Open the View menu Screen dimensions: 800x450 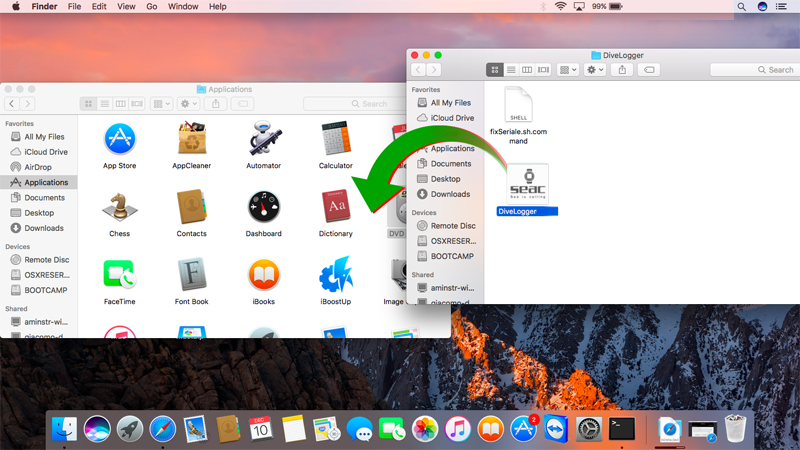click(126, 7)
